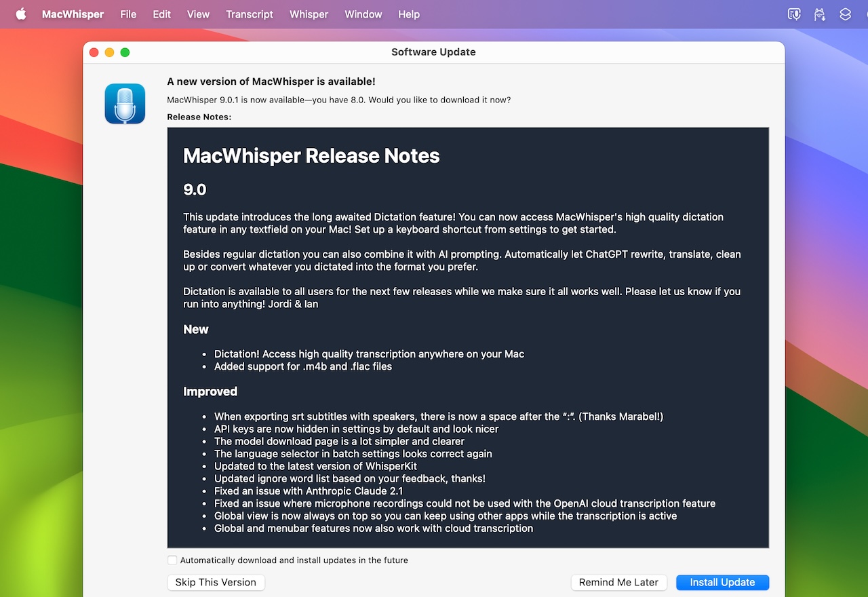Click the srt subtitles with speakers bullet
This screenshot has width=868, height=597.
pos(439,417)
